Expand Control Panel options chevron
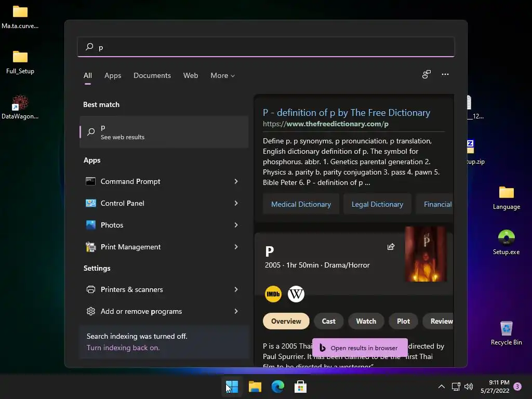Screen dimensions: 532x399 [236, 203]
